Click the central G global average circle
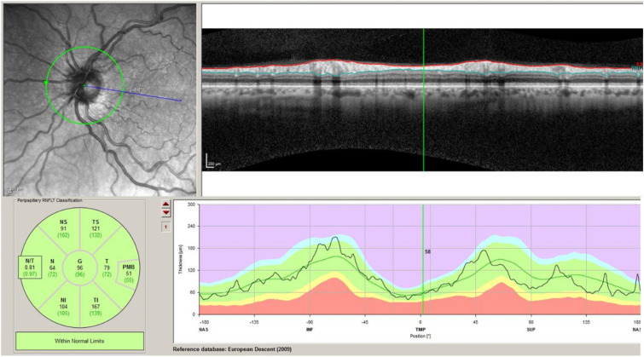644x357 pixels. (79, 268)
